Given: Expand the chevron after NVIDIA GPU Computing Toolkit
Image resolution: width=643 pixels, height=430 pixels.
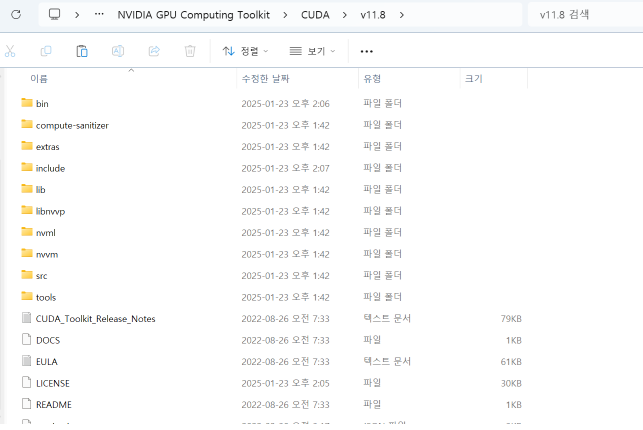Looking at the screenshot, I should point(285,15).
